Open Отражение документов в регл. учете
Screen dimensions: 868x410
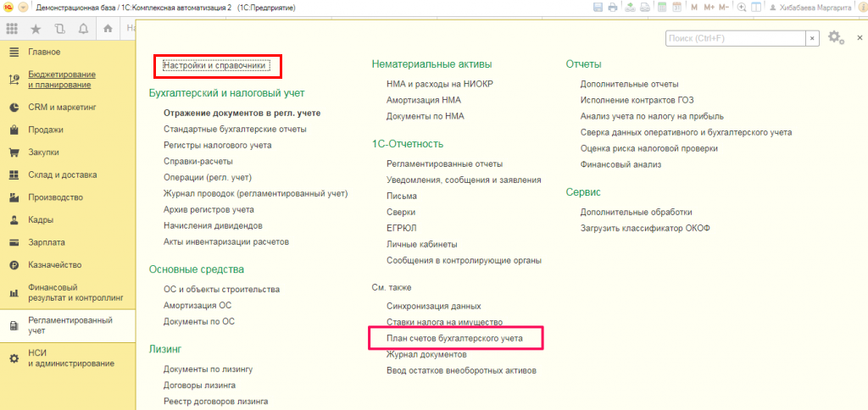[x=242, y=113]
